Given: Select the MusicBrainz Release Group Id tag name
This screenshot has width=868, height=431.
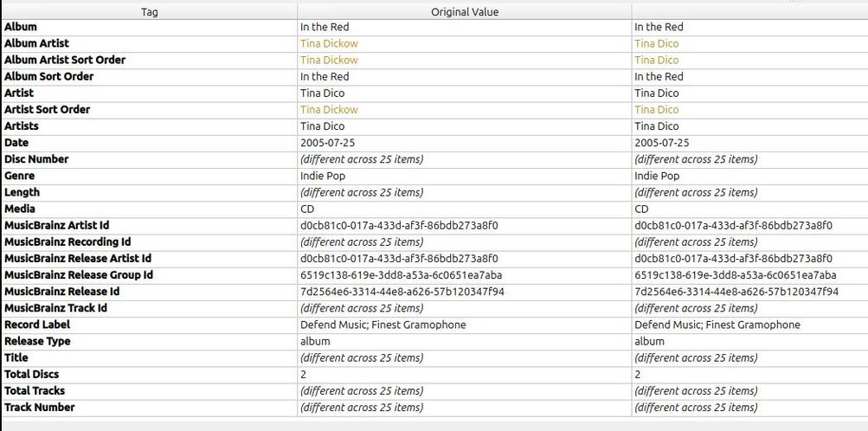Looking at the screenshot, I should [x=79, y=275].
